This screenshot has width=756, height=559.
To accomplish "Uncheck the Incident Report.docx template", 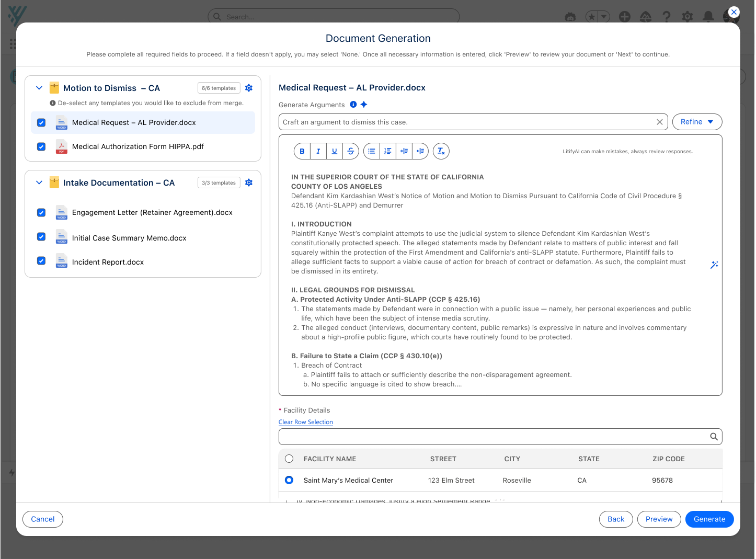I will [x=41, y=260].
